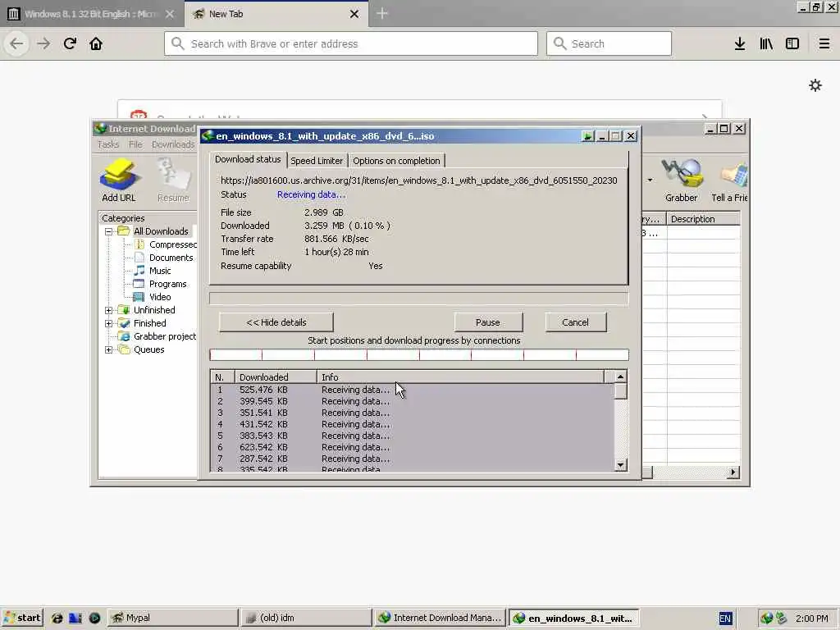The image size is (840, 630).
Task: Open a new browser tab with plus
Action: (382, 13)
